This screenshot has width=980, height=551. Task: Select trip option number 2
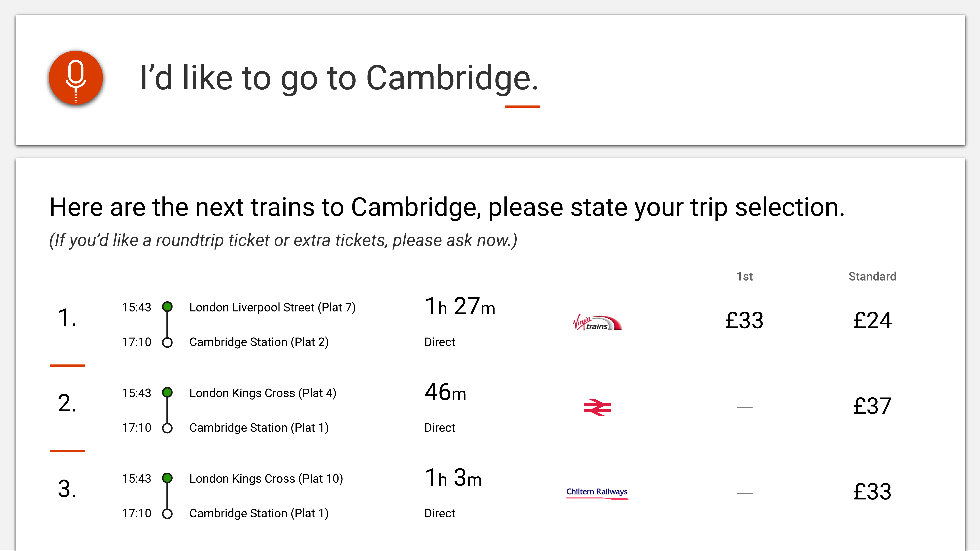click(x=67, y=403)
